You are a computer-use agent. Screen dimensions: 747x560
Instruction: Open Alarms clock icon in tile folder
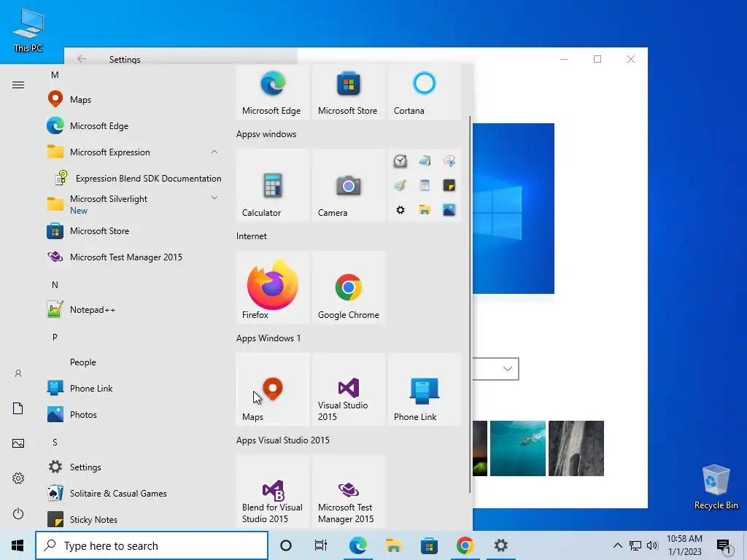pos(400,161)
